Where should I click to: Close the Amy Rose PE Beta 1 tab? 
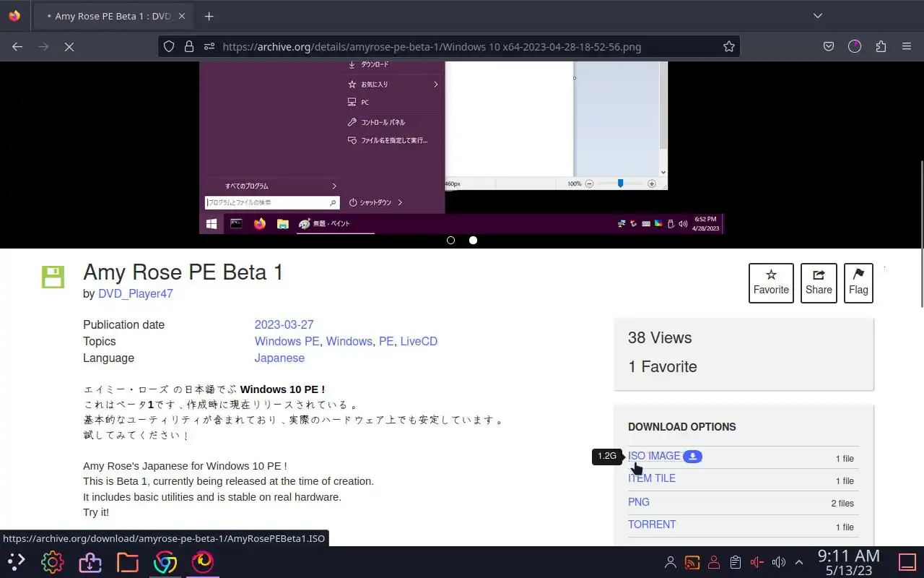pos(182,16)
